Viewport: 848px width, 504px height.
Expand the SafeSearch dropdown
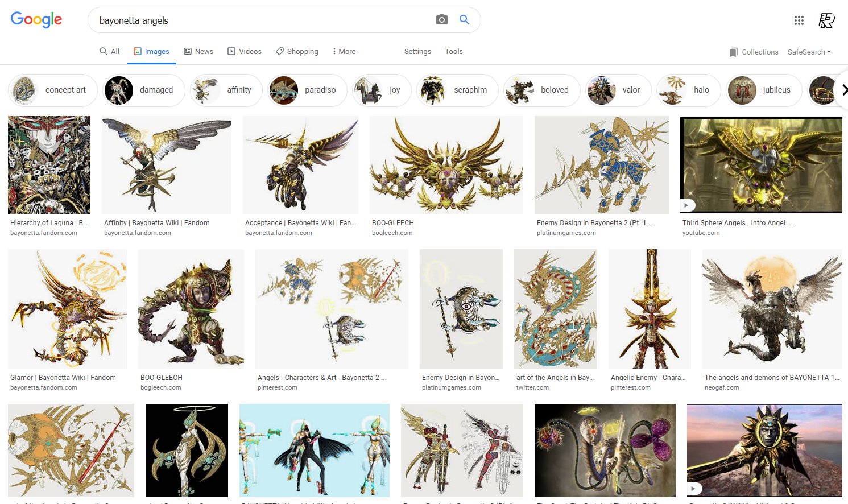(x=809, y=52)
